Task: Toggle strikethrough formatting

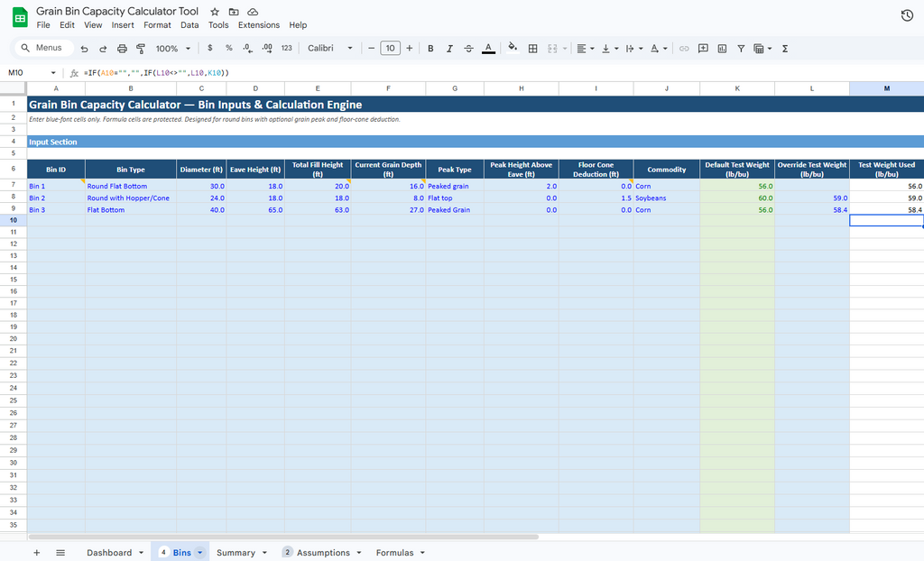Action: tap(468, 48)
